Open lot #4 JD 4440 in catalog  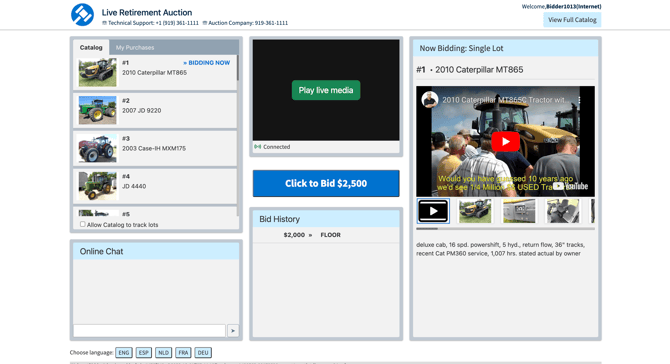point(155,186)
